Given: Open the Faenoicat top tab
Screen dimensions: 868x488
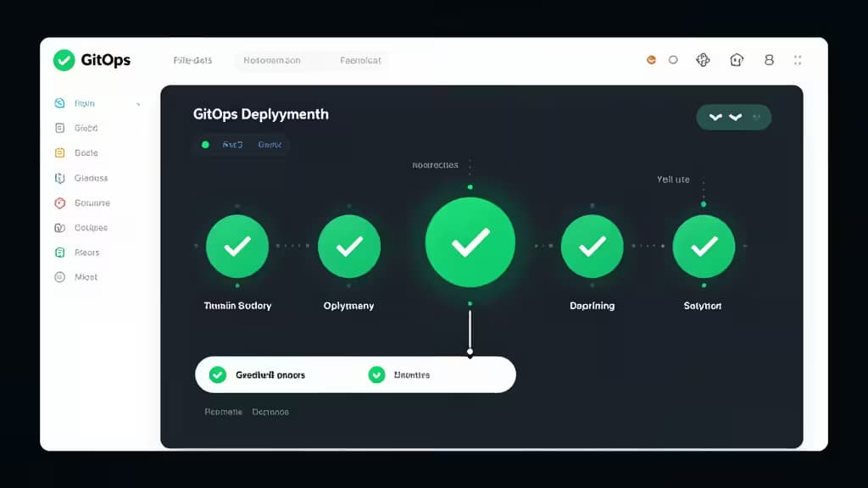Looking at the screenshot, I should tap(360, 60).
